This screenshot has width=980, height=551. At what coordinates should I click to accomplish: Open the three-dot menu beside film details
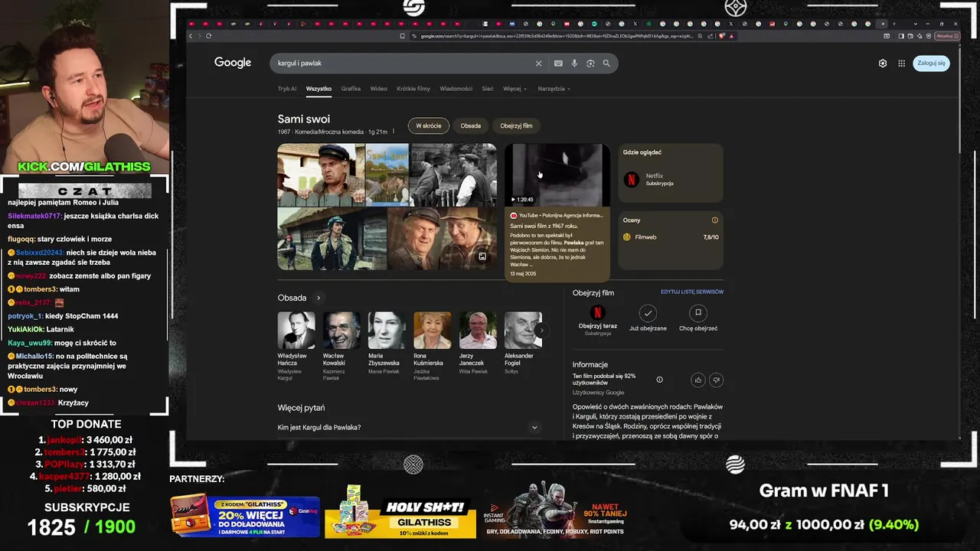coord(394,132)
